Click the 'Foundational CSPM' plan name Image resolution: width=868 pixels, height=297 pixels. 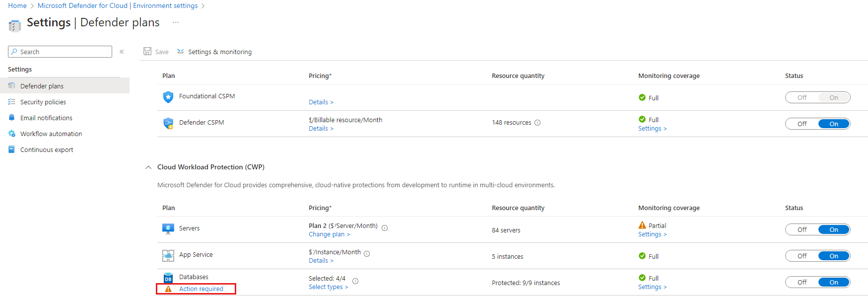pyautogui.click(x=207, y=96)
